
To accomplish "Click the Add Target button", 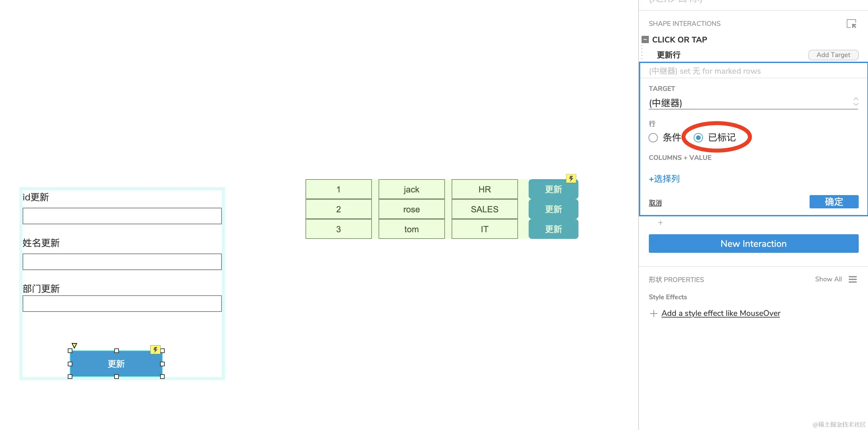I will click(833, 55).
